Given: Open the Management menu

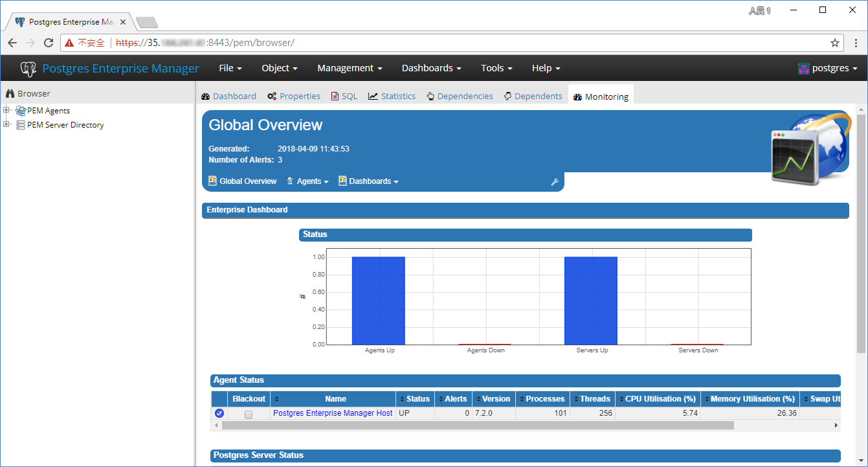Looking at the screenshot, I should coord(350,68).
